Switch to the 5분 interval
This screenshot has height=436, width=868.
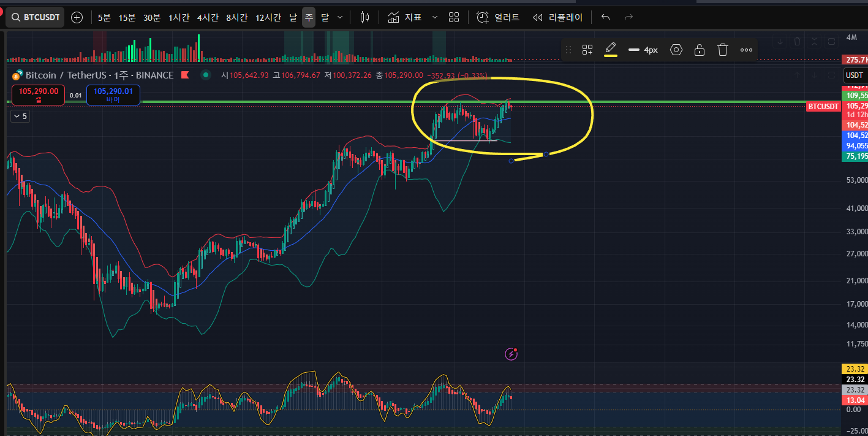[x=104, y=17]
